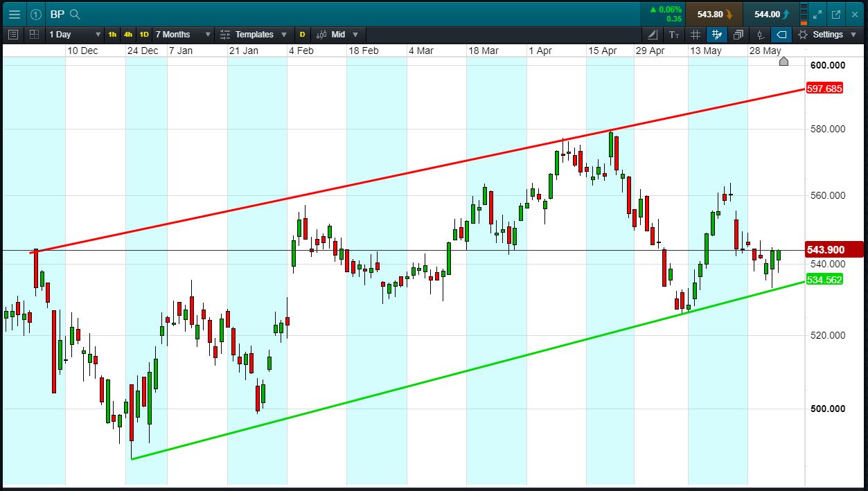868x491 pixels.
Task: Click the 18 Mar date label
Action: 484,51
